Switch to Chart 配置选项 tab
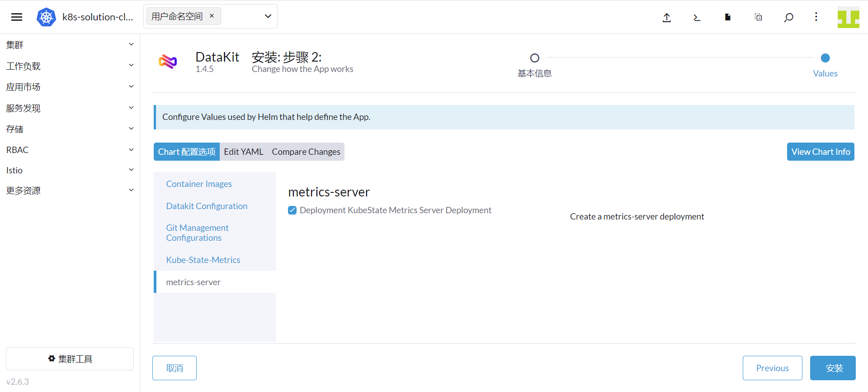This screenshot has height=392, width=868. click(187, 152)
